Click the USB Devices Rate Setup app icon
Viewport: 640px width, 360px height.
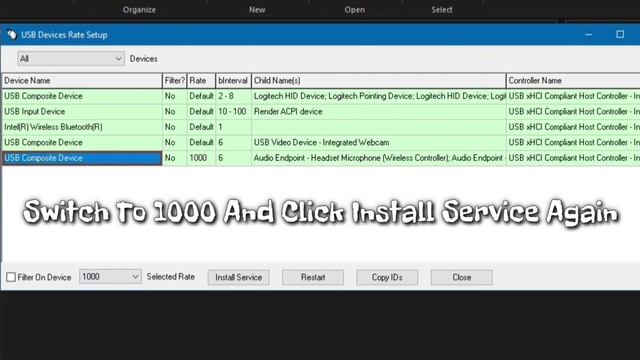(11, 35)
